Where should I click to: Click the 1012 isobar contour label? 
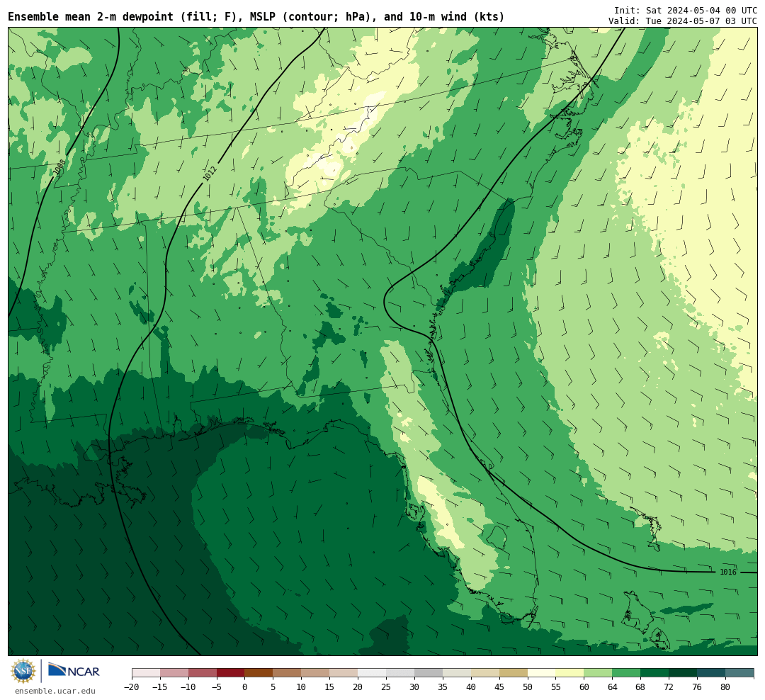[x=210, y=174]
